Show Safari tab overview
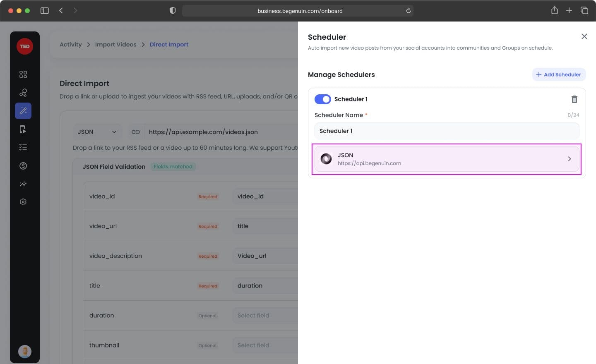The image size is (596, 364). pos(584,11)
